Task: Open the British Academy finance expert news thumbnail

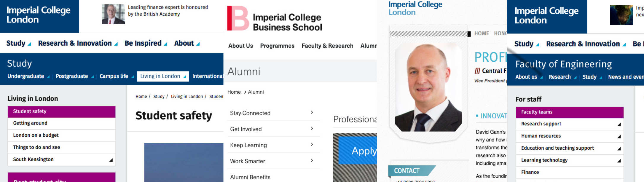Action: tap(113, 14)
